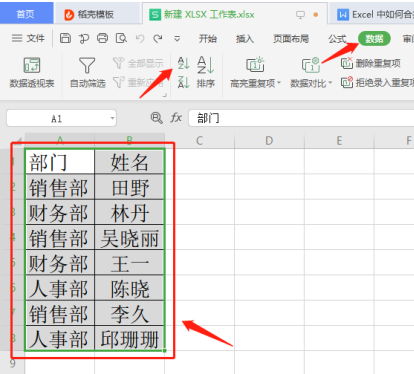
Task: Switch to the 插入 ribbon tab
Action: (x=245, y=39)
